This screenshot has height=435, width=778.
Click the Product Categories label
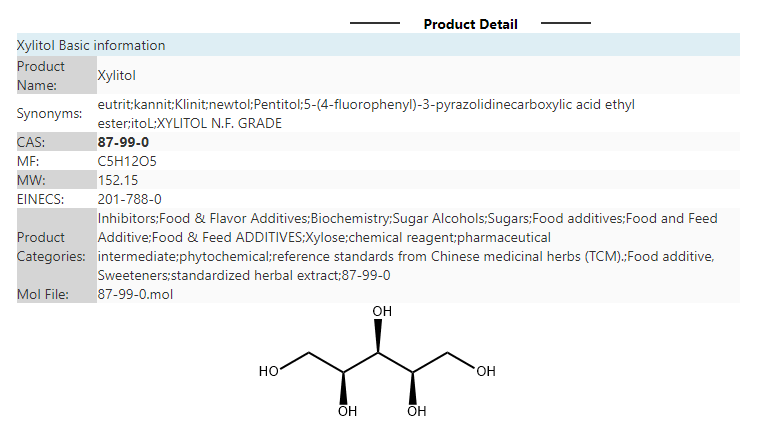(51, 247)
